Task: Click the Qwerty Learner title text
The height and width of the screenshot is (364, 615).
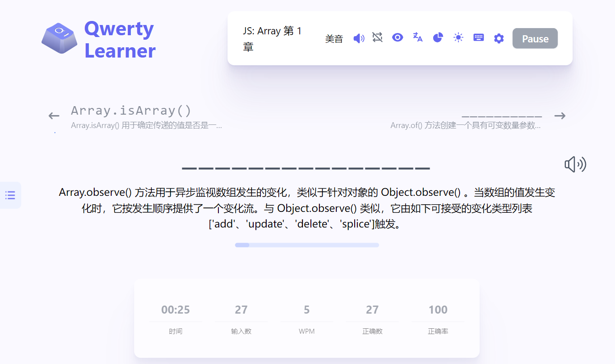Action: click(x=119, y=38)
